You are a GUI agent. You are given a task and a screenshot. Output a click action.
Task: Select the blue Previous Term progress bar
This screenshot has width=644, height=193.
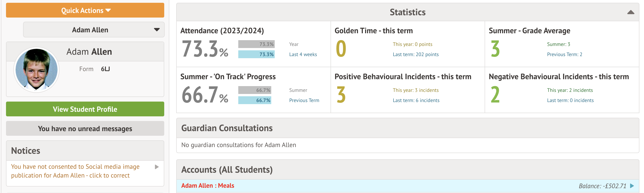click(x=254, y=100)
